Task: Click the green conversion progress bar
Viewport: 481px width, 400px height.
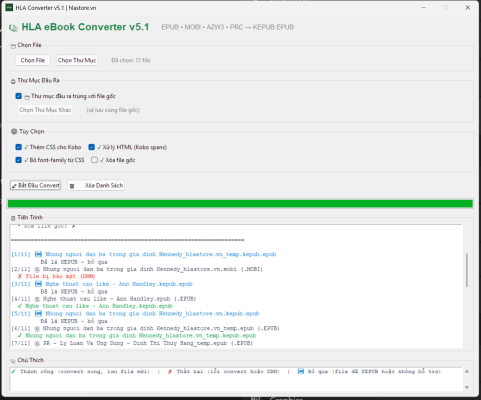Action: tap(240, 204)
